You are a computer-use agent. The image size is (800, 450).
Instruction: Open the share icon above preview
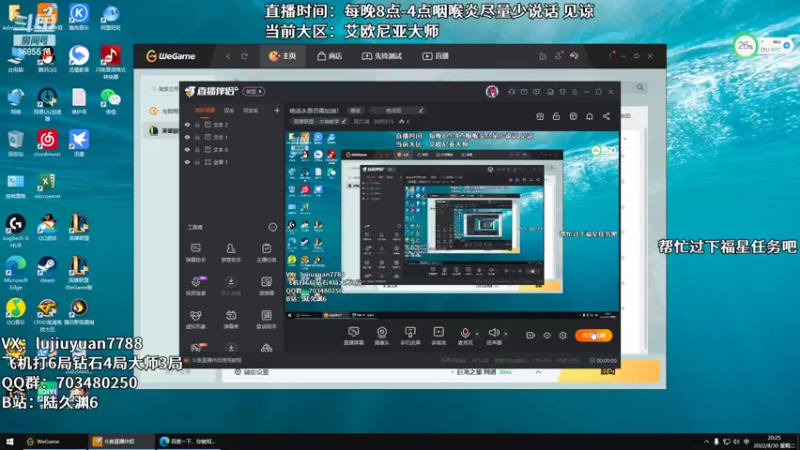606,116
